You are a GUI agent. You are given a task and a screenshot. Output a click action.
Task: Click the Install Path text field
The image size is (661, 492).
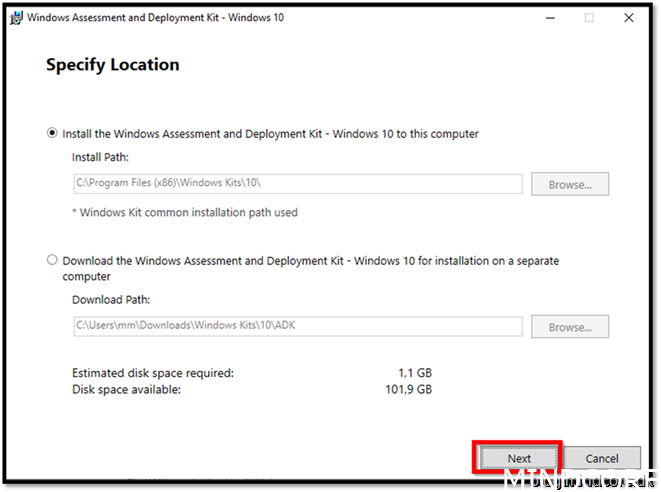[x=297, y=184]
